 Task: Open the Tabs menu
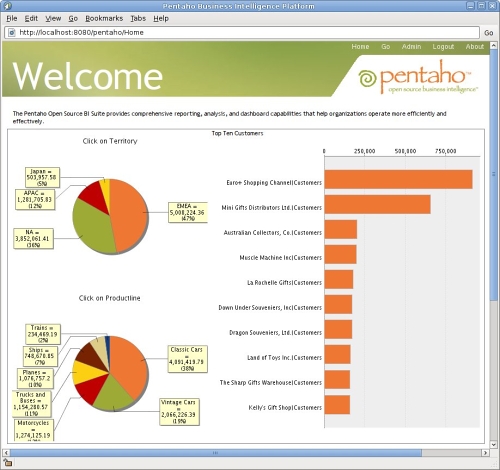pyautogui.click(x=138, y=19)
